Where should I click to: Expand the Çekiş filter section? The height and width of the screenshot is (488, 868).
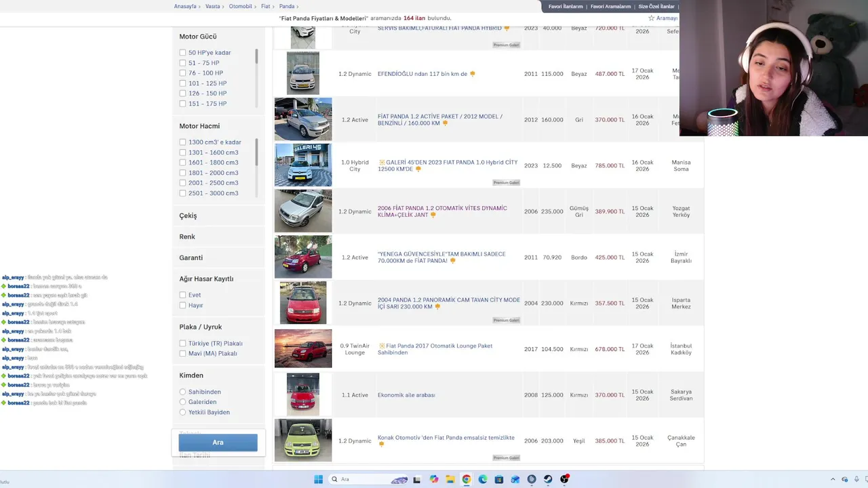pyautogui.click(x=188, y=216)
